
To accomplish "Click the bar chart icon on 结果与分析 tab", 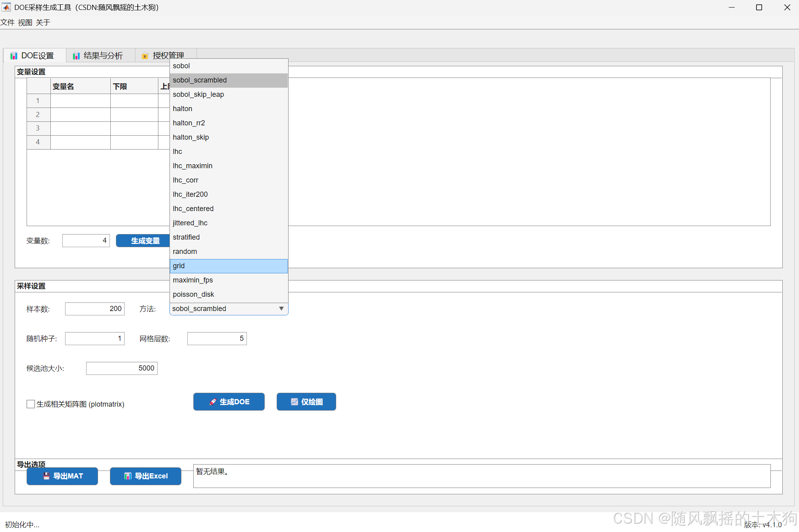I will pos(76,56).
